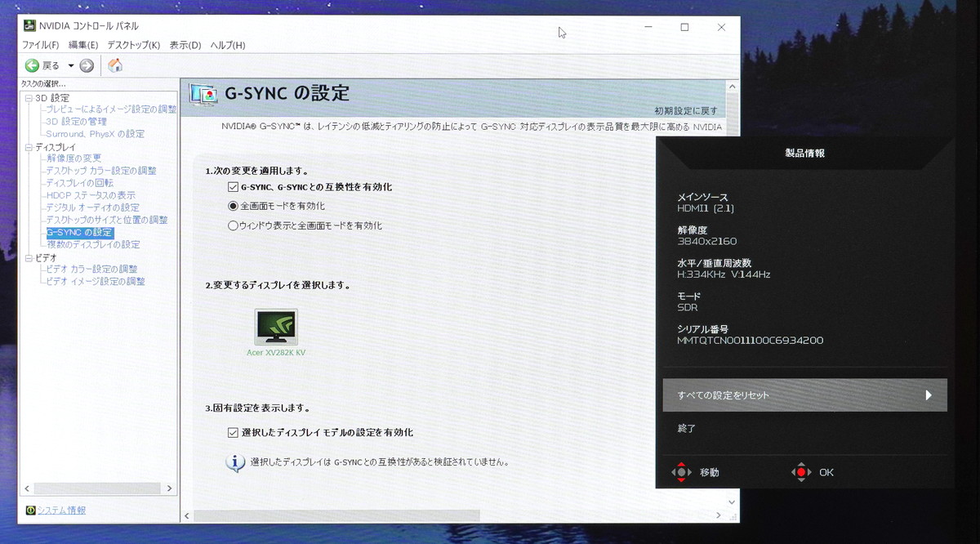
Task: Click the Home icon in toolbar
Action: point(115,65)
